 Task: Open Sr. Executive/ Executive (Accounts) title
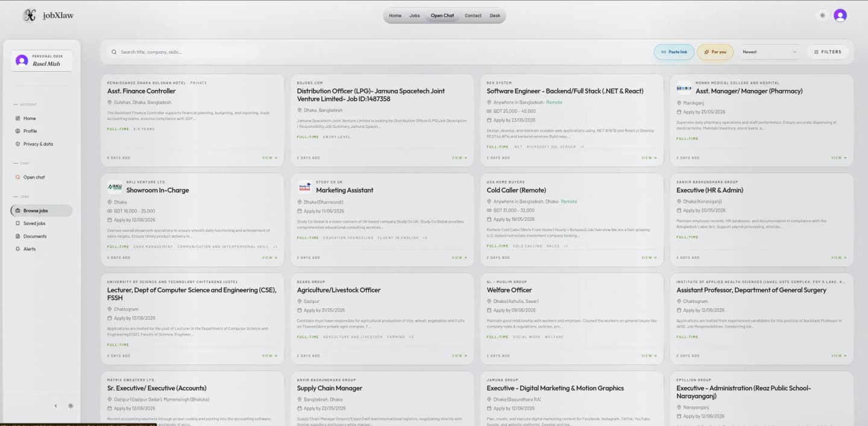[x=157, y=388]
